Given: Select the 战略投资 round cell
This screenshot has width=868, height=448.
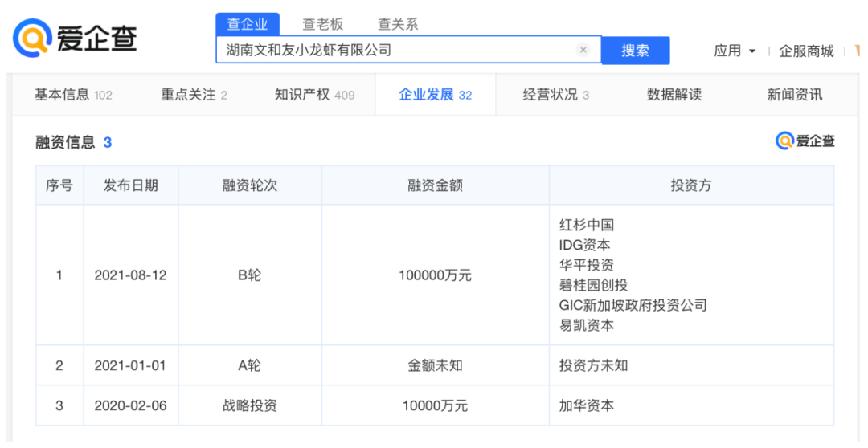Looking at the screenshot, I should 250,405.
